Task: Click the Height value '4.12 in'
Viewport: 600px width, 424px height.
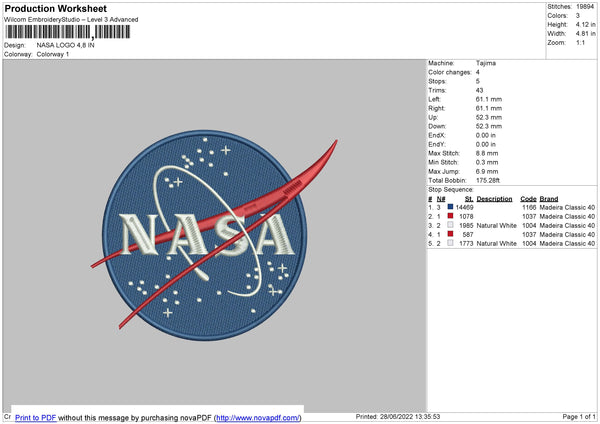Action: tap(585, 24)
